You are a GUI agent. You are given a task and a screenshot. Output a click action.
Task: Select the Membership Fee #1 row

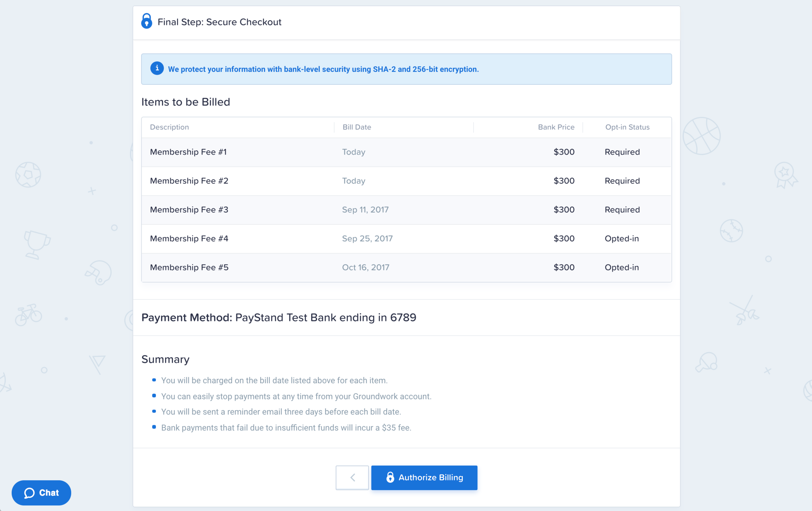tap(406, 152)
